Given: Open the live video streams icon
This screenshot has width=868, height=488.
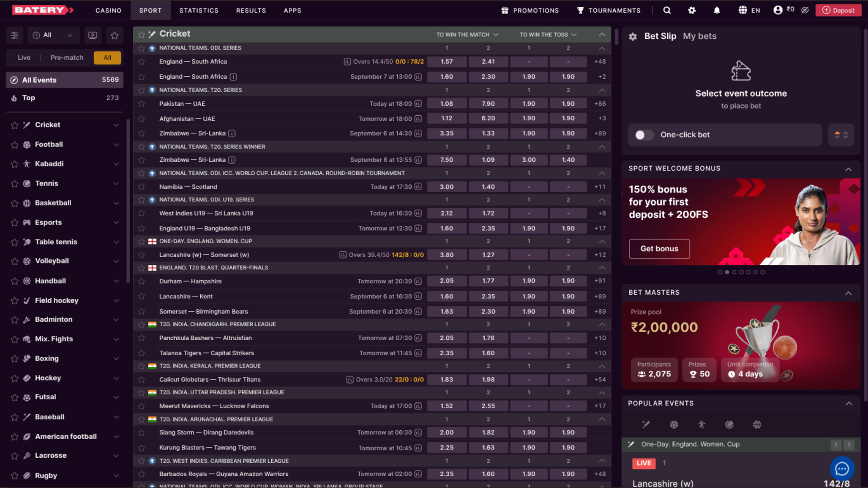Looking at the screenshot, I should (x=93, y=35).
